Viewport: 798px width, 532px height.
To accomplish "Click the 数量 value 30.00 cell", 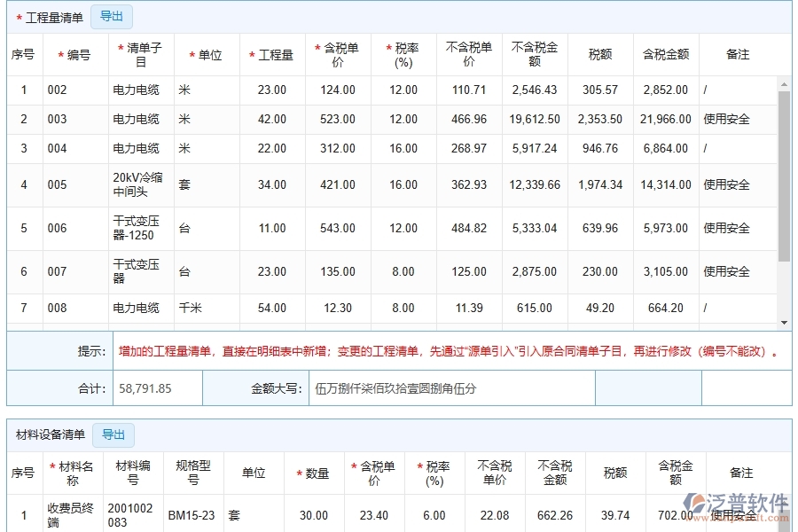I will pyautogui.click(x=313, y=514).
